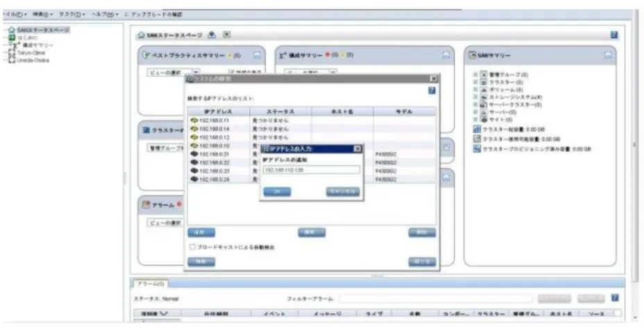The width and height of the screenshot is (644, 330).
Task: Minimize the SANサマリー panel
Action: pyautogui.click(x=609, y=55)
